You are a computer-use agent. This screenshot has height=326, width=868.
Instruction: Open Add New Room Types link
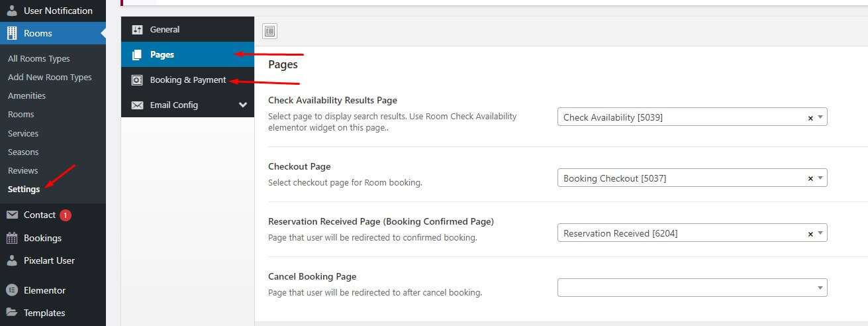pos(50,77)
